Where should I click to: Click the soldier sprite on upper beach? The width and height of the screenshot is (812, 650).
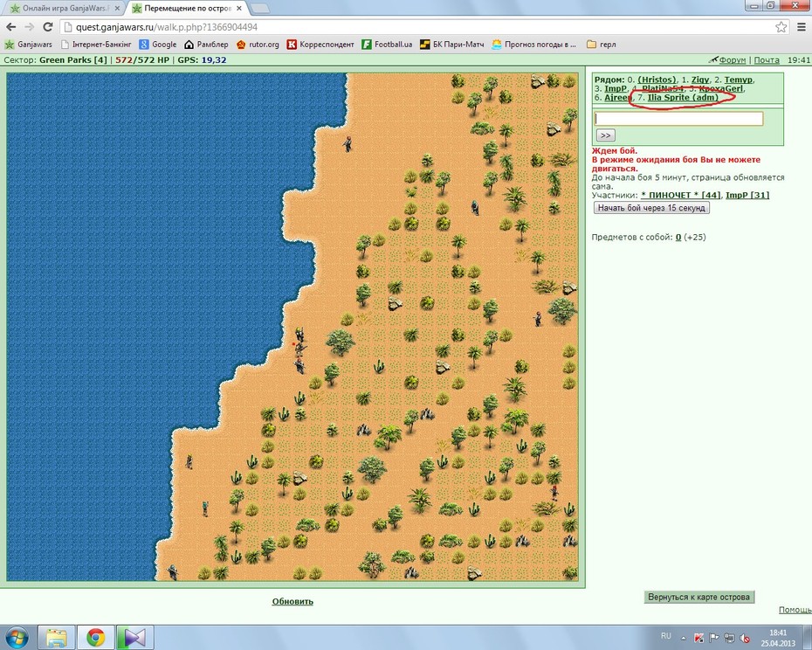pyautogui.click(x=348, y=143)
